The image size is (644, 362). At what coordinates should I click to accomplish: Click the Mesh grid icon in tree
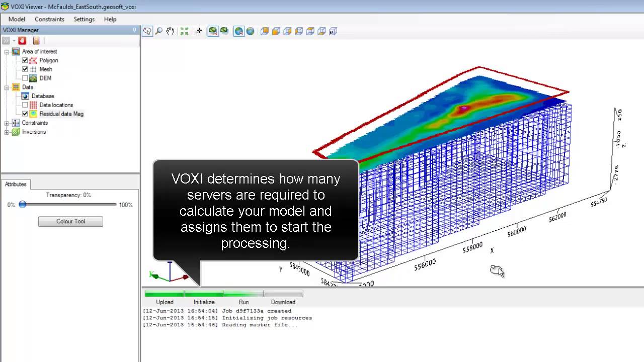coord(33,69)
